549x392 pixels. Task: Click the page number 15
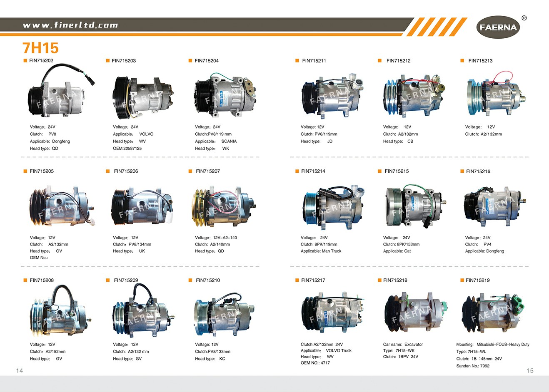click(529, 370)
